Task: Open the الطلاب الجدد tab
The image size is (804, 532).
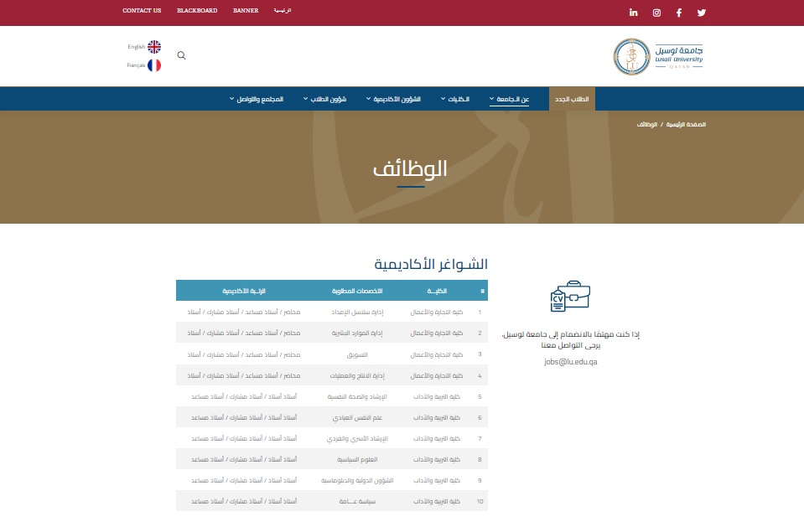Action: (x=572, y=99)
